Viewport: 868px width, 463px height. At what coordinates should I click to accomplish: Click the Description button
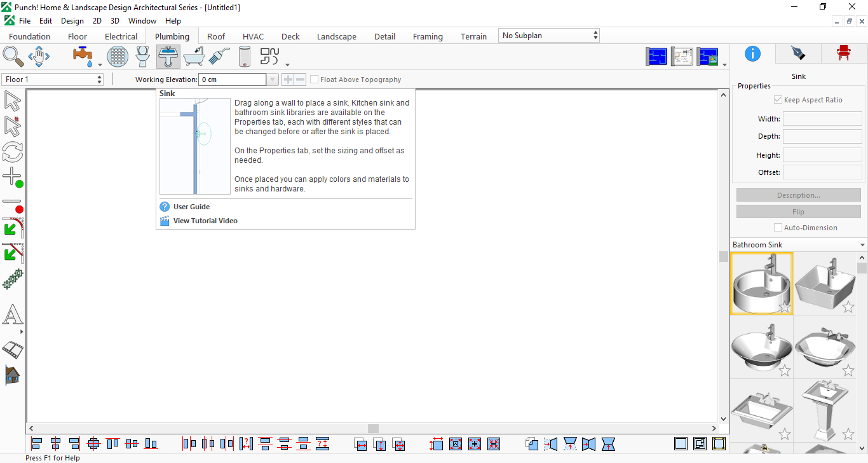pyautogui.click(x=799, y=195)
